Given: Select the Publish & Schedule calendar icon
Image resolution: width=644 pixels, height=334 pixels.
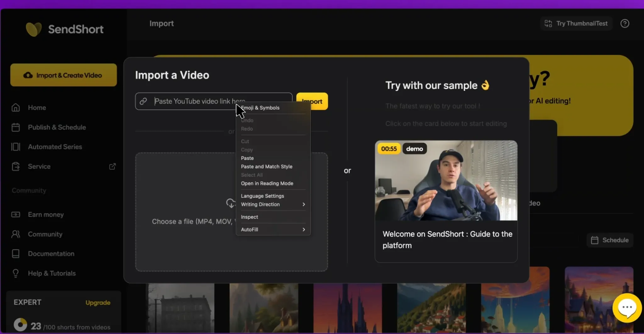Looking at the screenshot, I should tap(16, 127).
